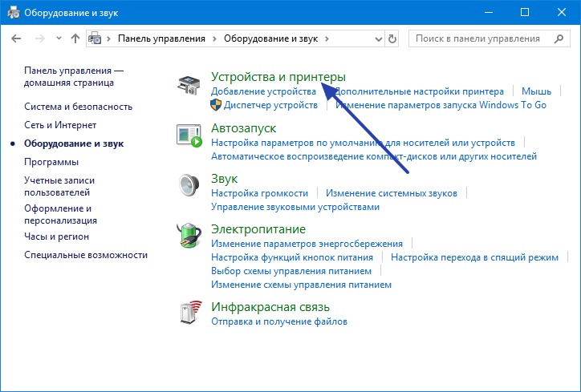Screen dimensions: 581x392
Task: Open the Мышь link
Action: [536, 91]
